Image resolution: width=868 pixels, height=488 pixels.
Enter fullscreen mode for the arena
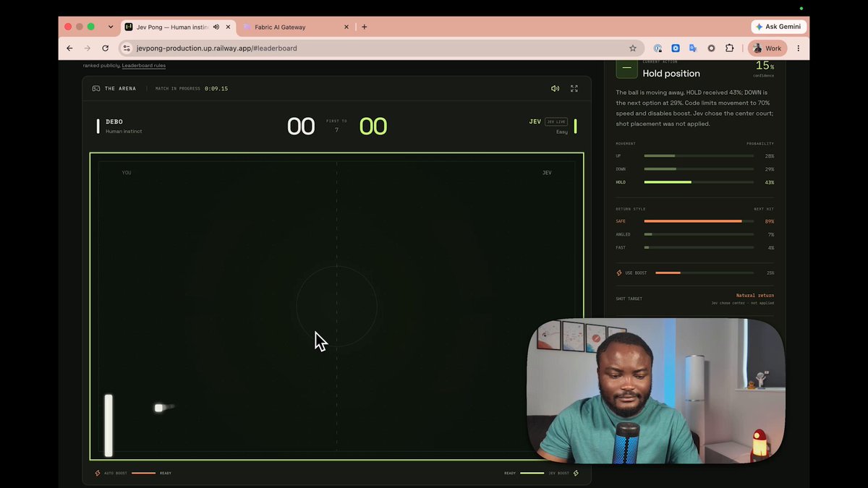(x=574, y=88)
